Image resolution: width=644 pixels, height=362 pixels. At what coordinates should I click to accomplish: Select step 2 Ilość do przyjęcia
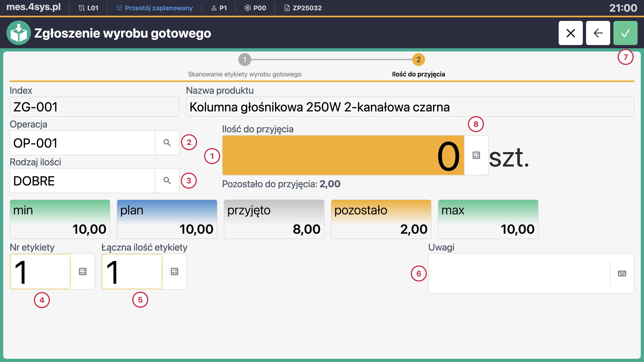[x=418, y=60]
